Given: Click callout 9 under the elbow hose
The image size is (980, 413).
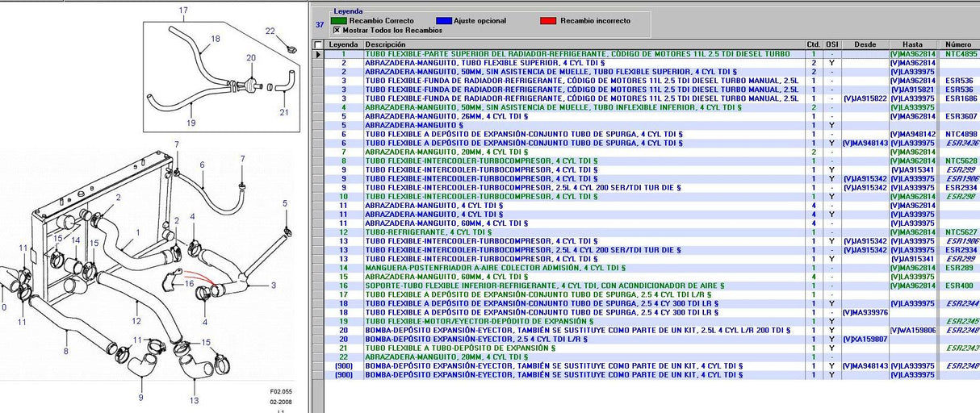Looking at the screenshot, I should pyautogui.click(x=140, y=396).
